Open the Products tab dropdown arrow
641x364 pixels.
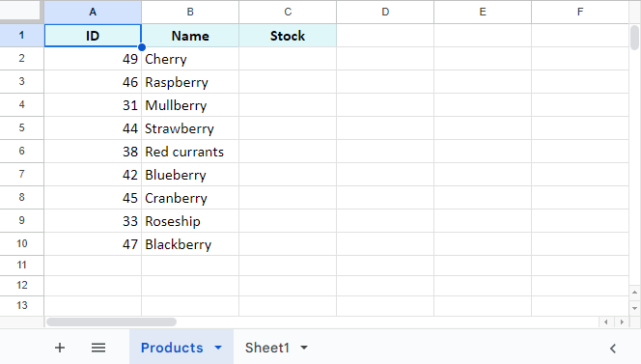(x=218, y=348)
